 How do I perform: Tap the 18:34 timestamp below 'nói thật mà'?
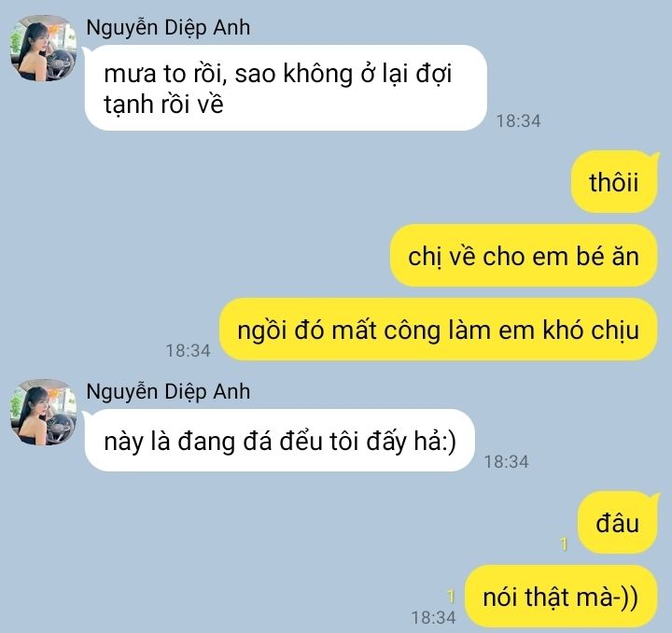[434, 617]
